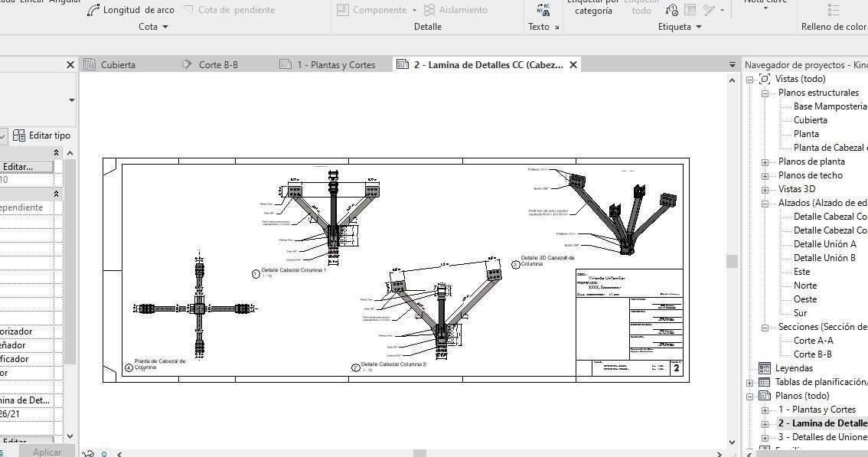Collapse the Vistas (todo) tree node
The image size is (868, 457).
coord(749,79)
